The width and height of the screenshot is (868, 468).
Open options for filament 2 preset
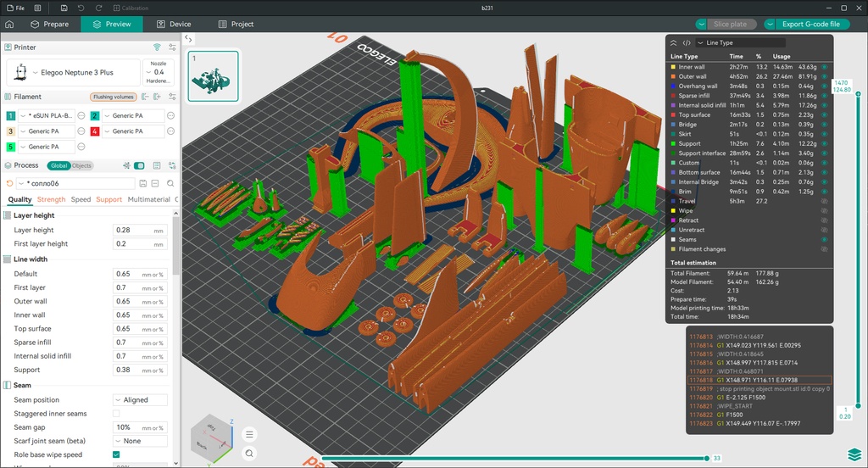(170, 116)
